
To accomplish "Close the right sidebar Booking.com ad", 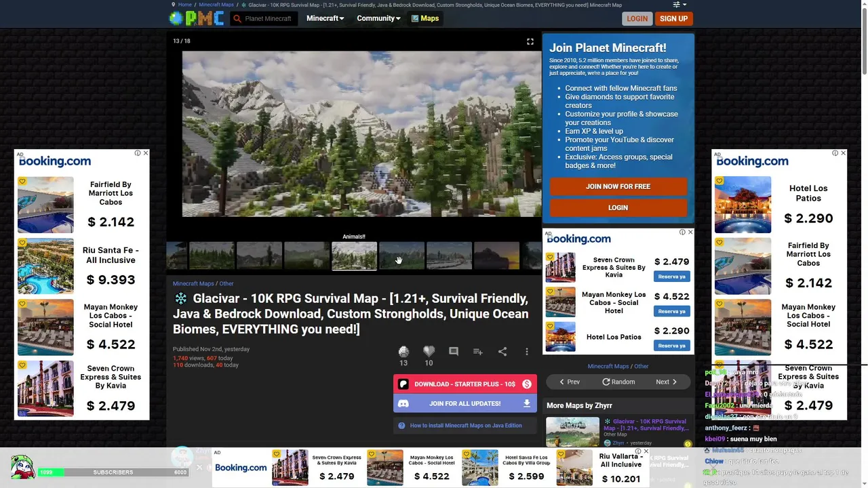I will 843,153.
